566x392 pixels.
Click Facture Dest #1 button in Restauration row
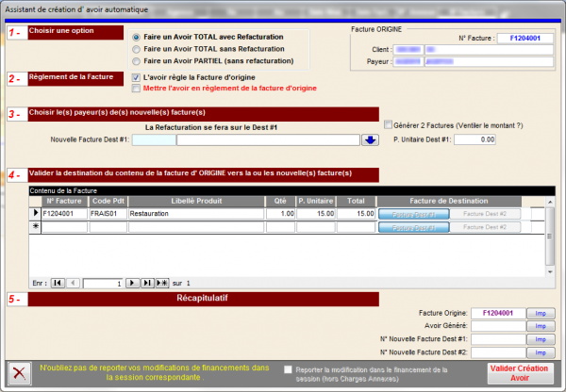pos(412,215)
